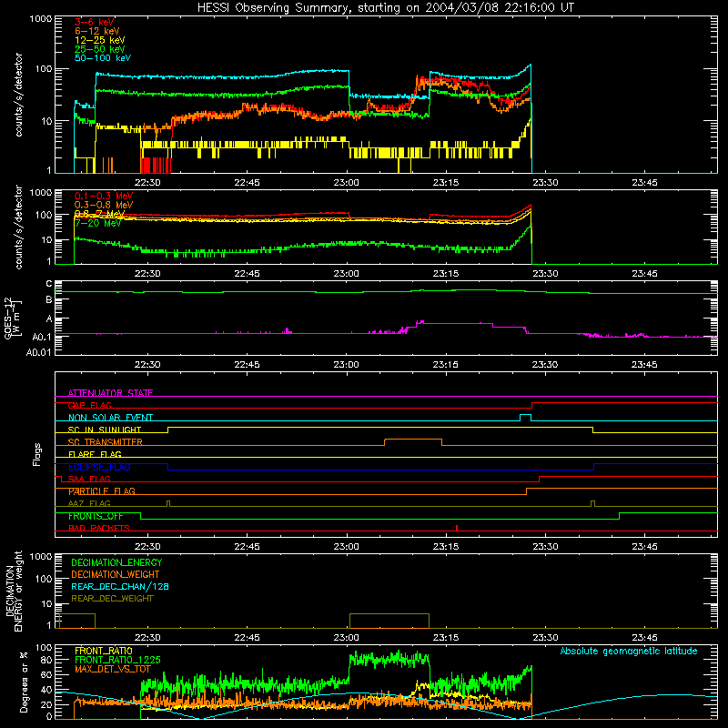Click the raised SC_TRANSMITTER pulse segment
This screenshot has height=728, width=728.
(413, 440)
